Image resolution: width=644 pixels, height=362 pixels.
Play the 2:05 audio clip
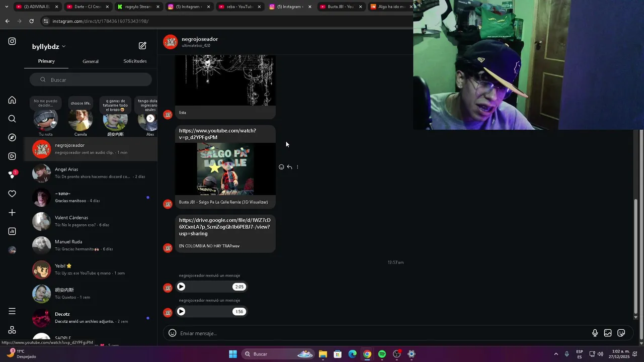(x=181, y=287)
